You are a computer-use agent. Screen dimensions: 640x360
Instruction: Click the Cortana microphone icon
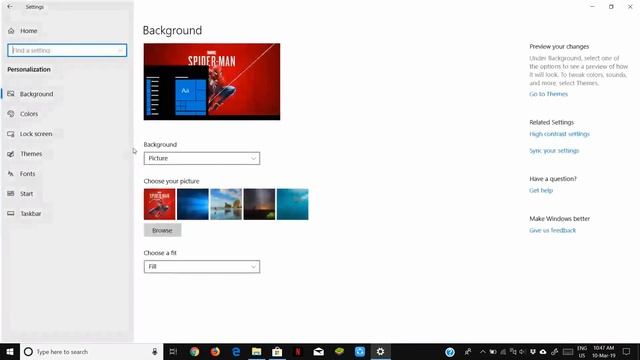[155, 352]
